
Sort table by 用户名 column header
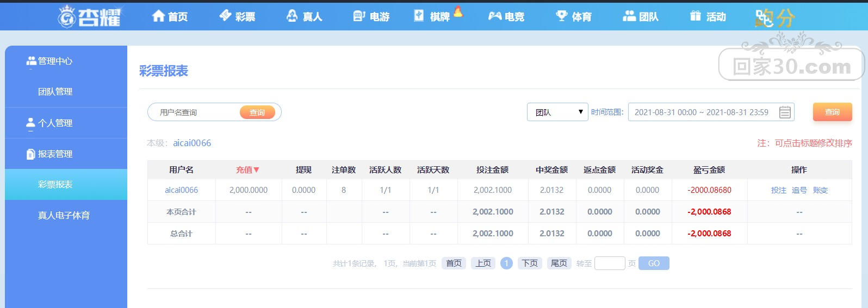coord(181,170)
